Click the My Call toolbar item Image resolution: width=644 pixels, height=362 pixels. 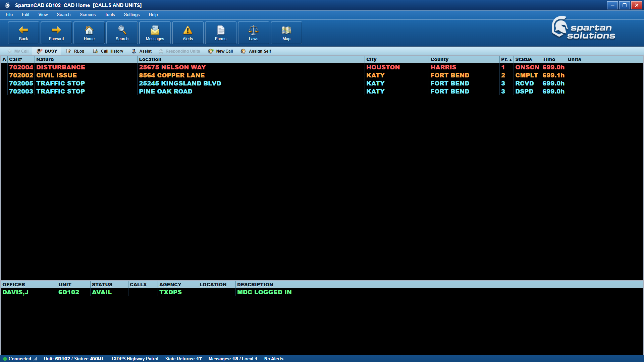click(18, 51)
